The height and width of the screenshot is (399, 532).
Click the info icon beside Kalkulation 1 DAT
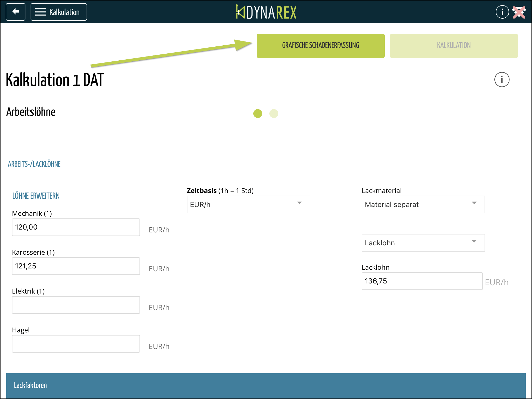[x=502, y=80]
